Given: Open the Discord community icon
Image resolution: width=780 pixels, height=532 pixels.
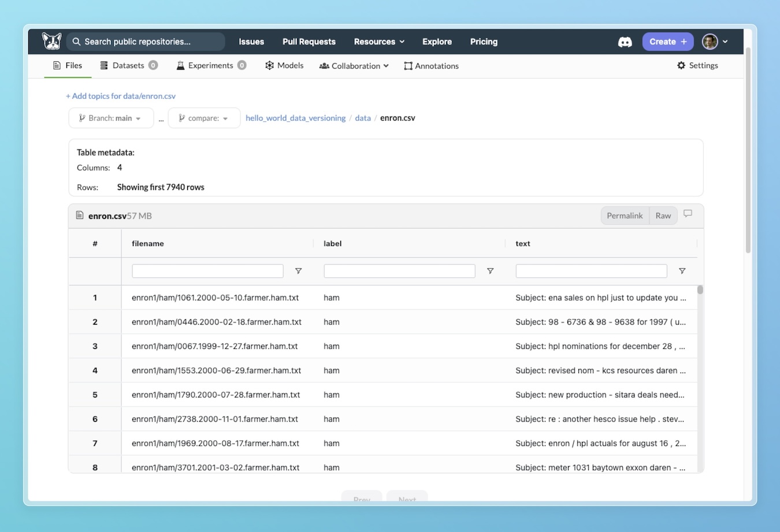Looking at the screenshot, I should tap(625, 41).
